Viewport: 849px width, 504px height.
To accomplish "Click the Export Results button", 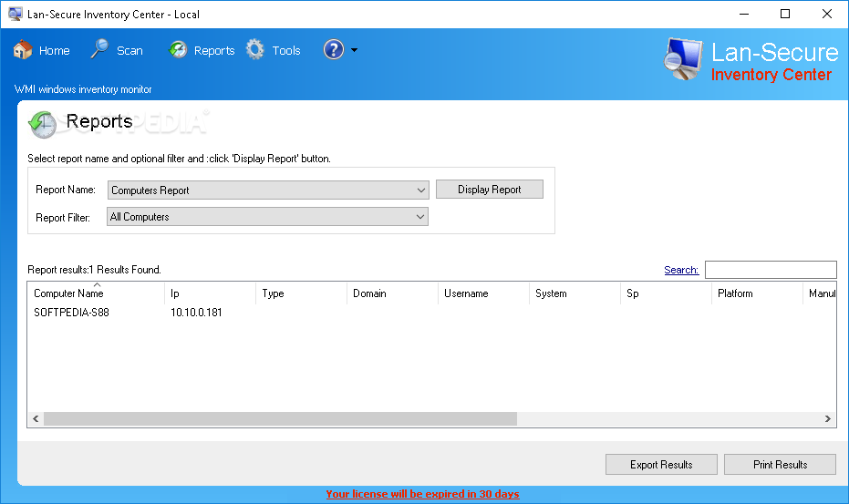I will (x=661, y=465).
